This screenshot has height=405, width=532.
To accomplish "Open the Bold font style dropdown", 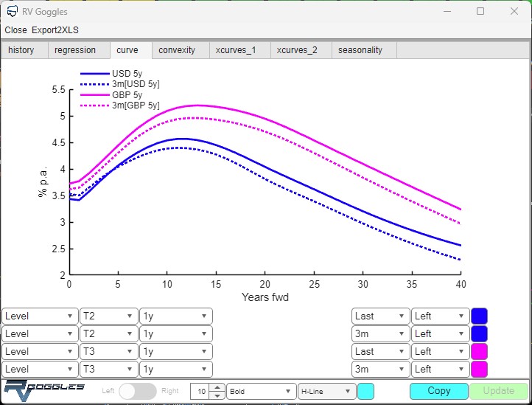I will (x=261, y=391).
